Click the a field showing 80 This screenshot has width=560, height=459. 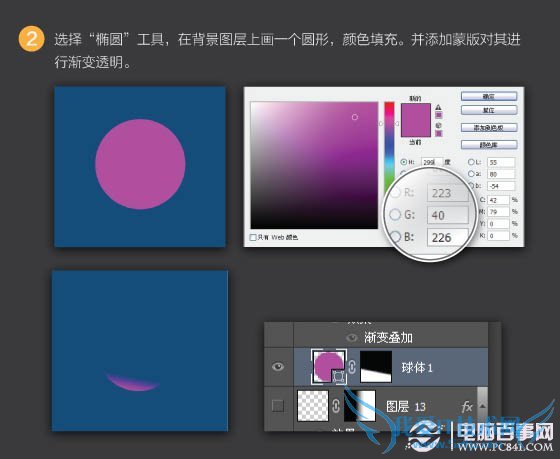pos(501,174)
